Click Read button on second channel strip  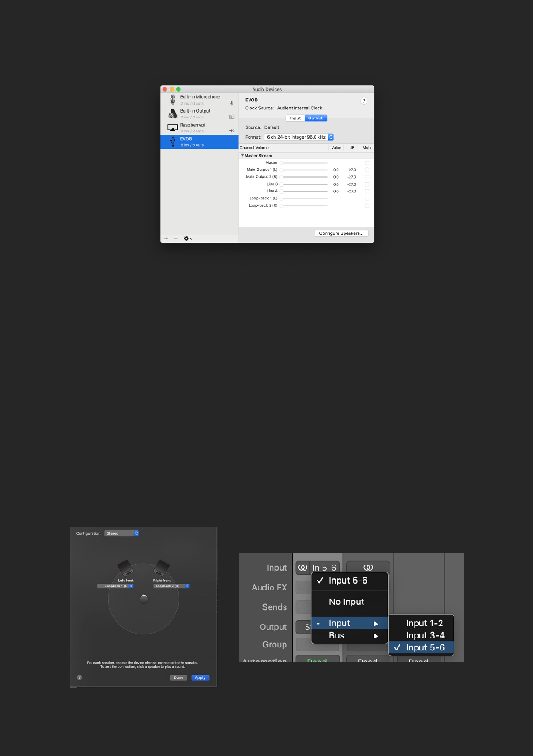point(368,660)
